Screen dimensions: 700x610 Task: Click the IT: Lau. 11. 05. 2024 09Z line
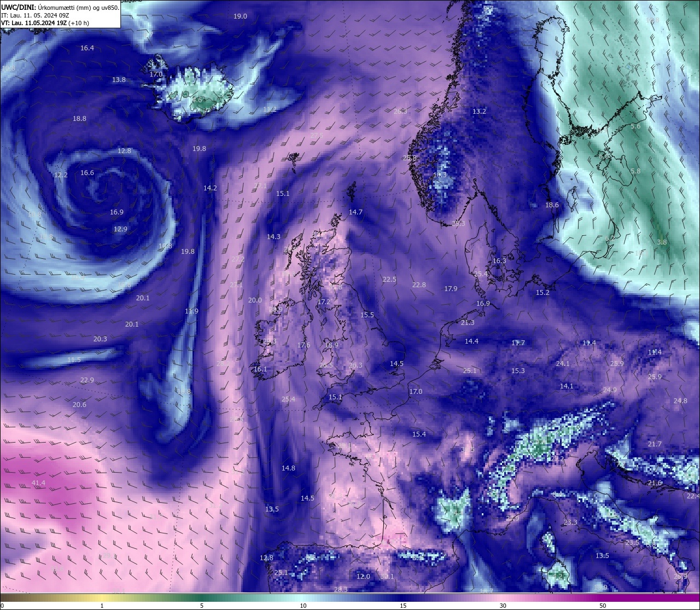(x=35, y=15)
